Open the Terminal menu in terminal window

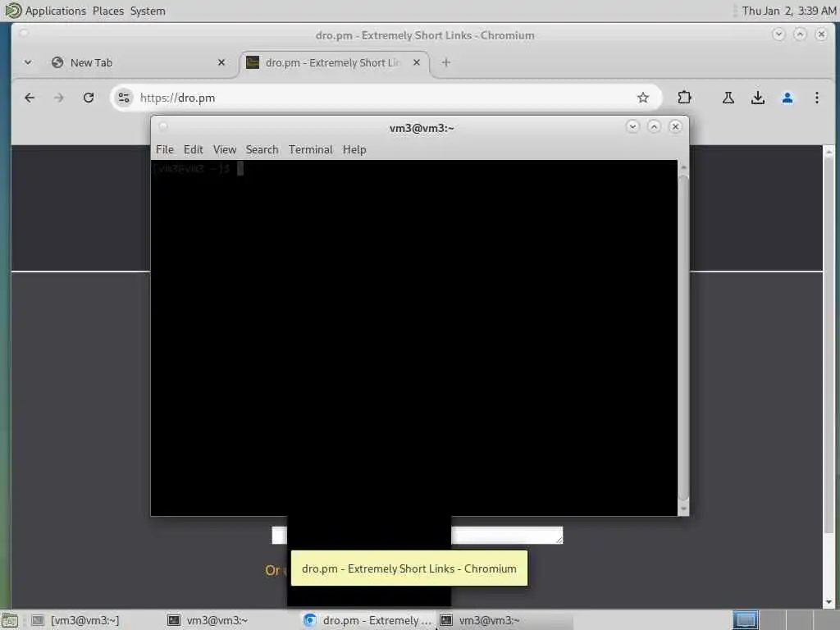click(x=311, y=149)
